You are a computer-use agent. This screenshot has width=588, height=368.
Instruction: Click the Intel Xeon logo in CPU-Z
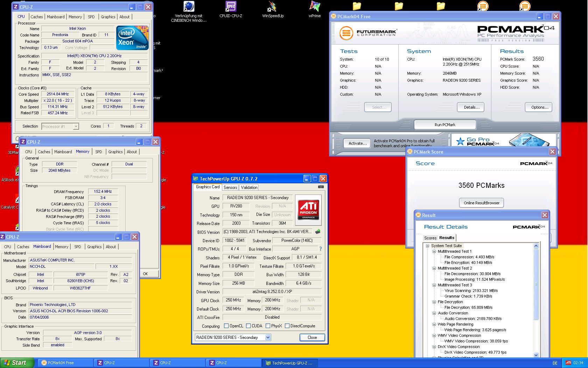pos(132,38)
